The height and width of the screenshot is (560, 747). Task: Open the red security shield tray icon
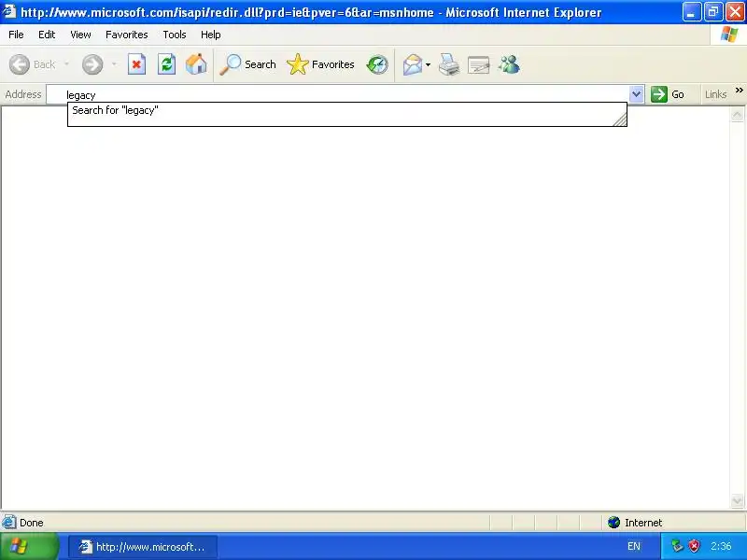coord(695,546)
